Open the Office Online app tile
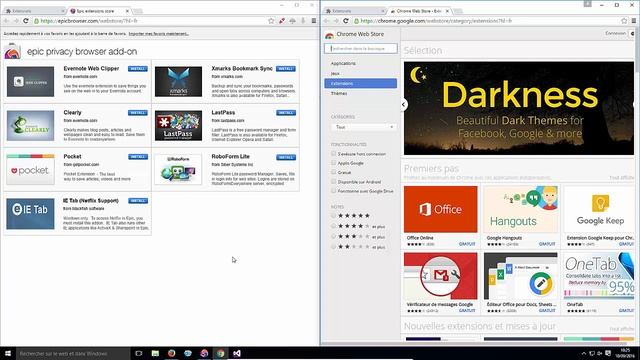Image resolution: width=640 pixels, height=360 pixels. tap(440, 216)
